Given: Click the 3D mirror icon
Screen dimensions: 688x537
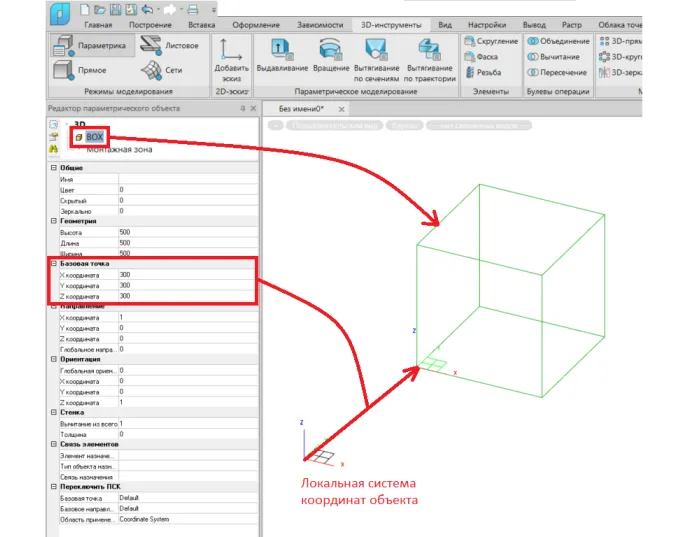Looking at the screenshot, I should tap(604, 72).
